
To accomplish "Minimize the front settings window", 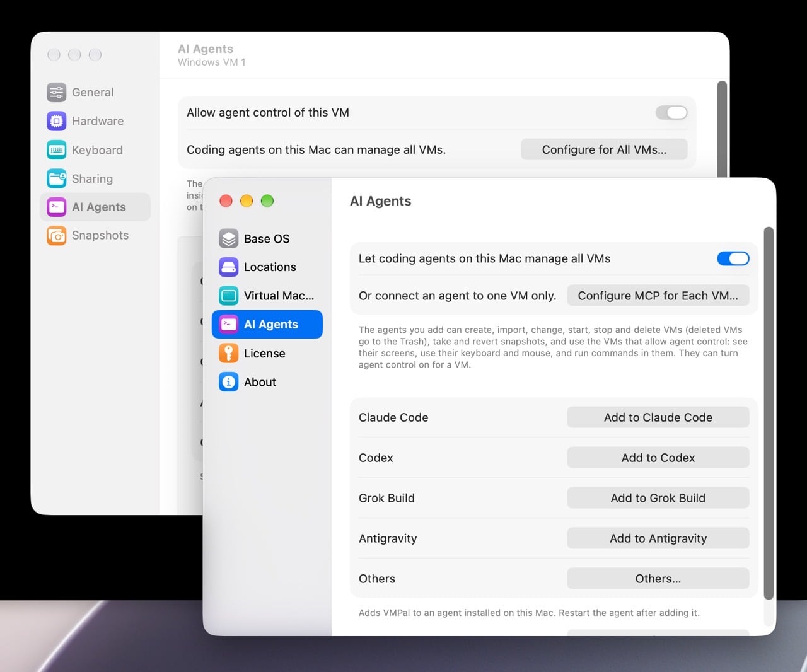I will click(247, 200).
